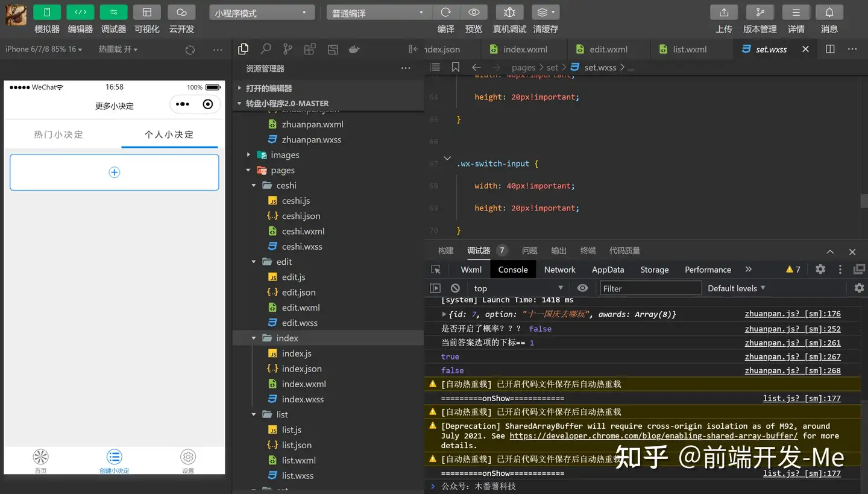
Task: Click the real device debug icon
Action: point(509,13)
